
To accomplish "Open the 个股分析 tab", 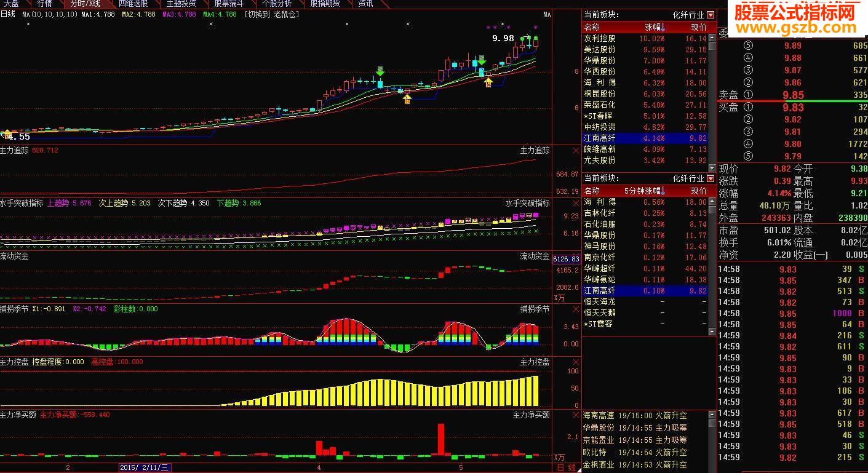I will coord(277,4).
